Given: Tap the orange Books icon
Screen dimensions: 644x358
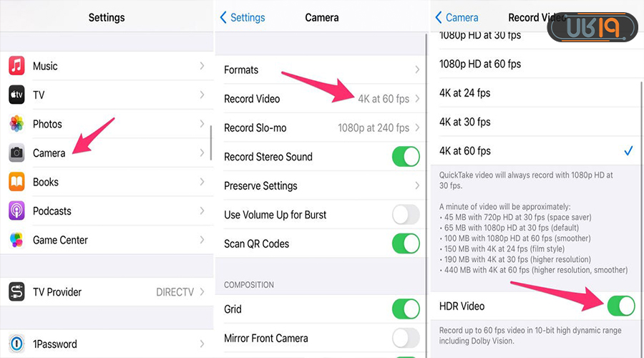Looking at the screenshot, I should tap(17, 182).
